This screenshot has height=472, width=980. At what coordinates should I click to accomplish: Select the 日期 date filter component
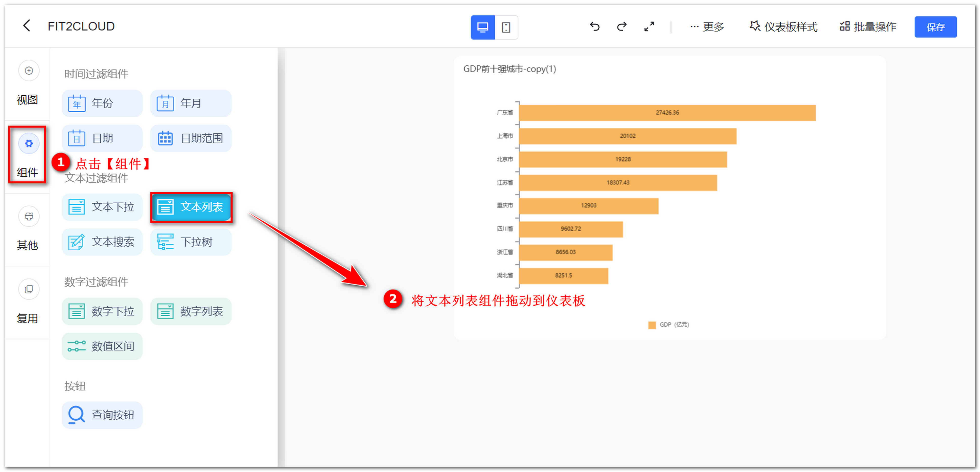[102, 138]
